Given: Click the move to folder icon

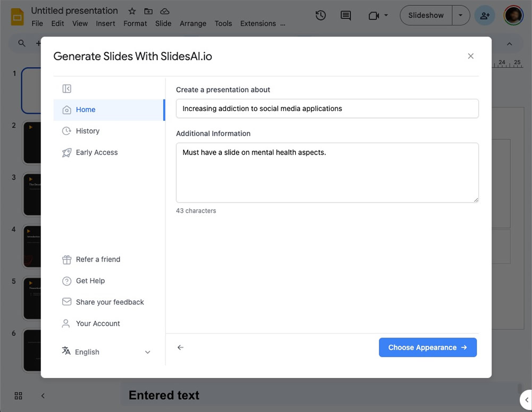Looking at the screenshot, I should pyautogui.click(x=148, y=11).
